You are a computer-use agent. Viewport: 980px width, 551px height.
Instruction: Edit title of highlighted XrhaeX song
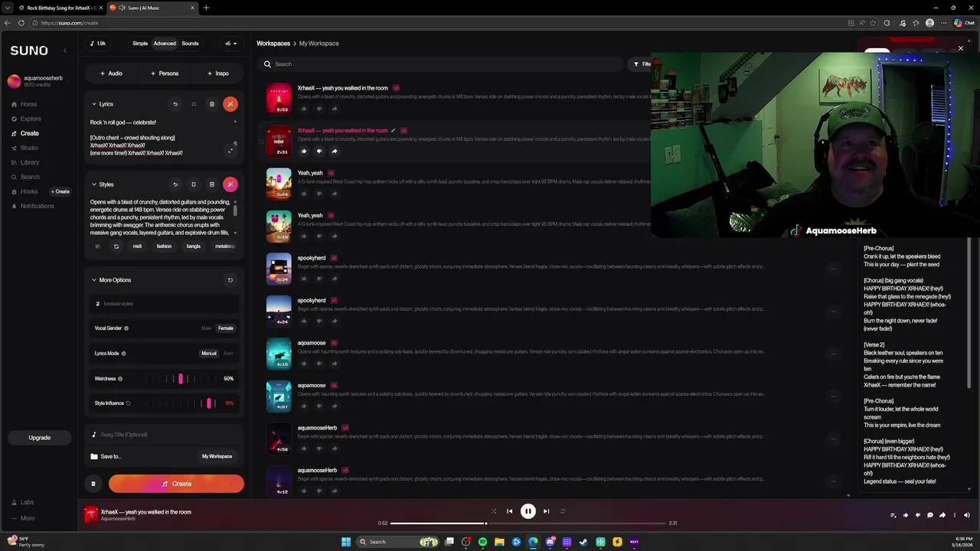coord(394,131)
